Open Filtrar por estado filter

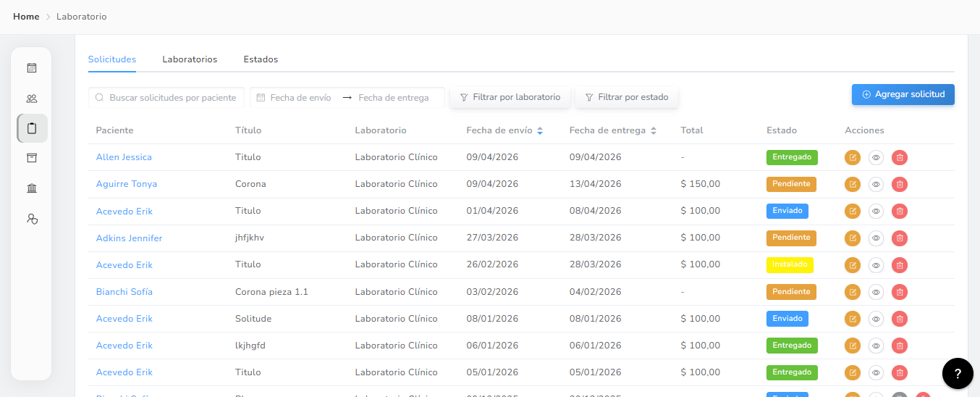627,97
